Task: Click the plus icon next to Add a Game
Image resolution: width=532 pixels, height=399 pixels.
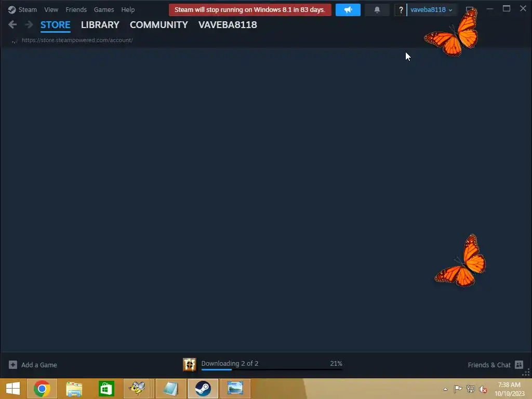Action: coord(13,365)
